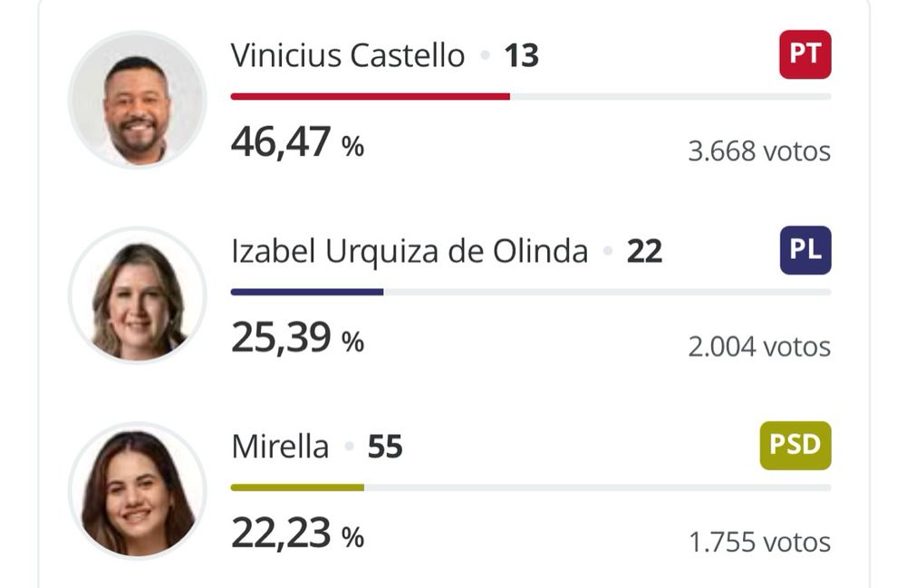Click the 1.755 votos count
Image resolution: width=906 pixels, height=588 pixels.
pos(758,543)
